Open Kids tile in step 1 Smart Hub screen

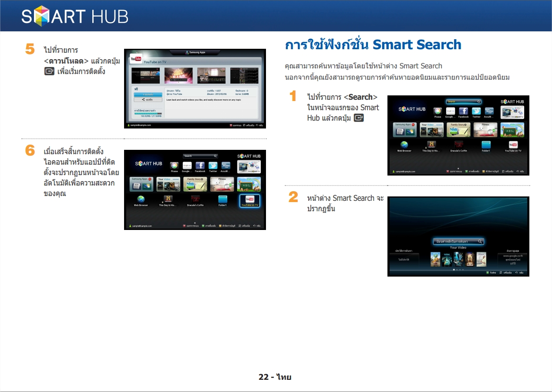pos(512,130)
